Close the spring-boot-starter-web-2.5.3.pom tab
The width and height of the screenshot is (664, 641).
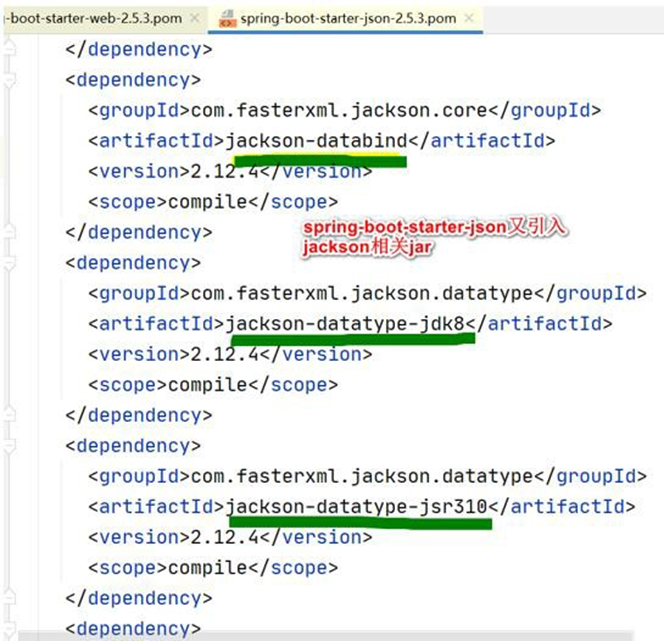(194, 18)
